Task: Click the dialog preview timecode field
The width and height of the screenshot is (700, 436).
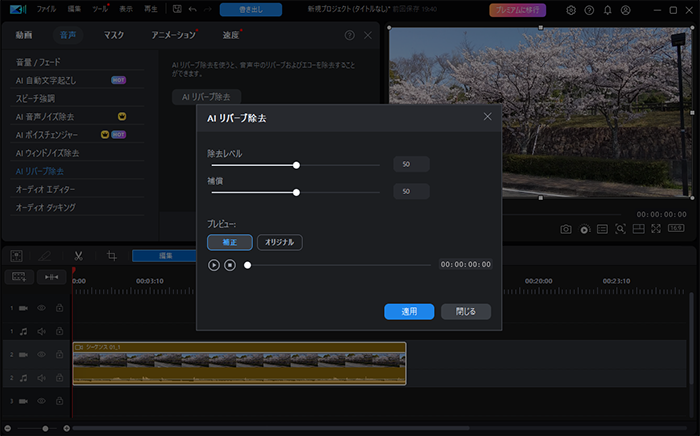Action: click(x=466, y=265)
